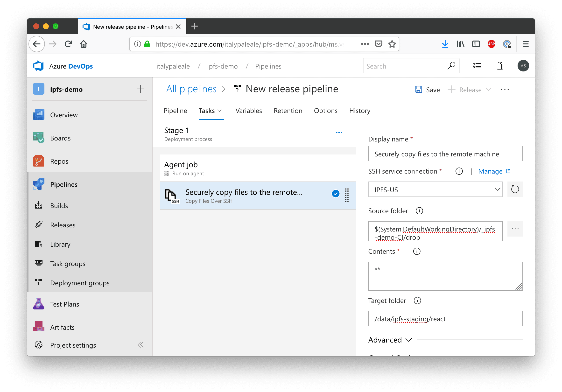Image resolution: width=562 pixels, height=392 pixels.
Task: Click into the Contents text area
Action: pos(445,276)
